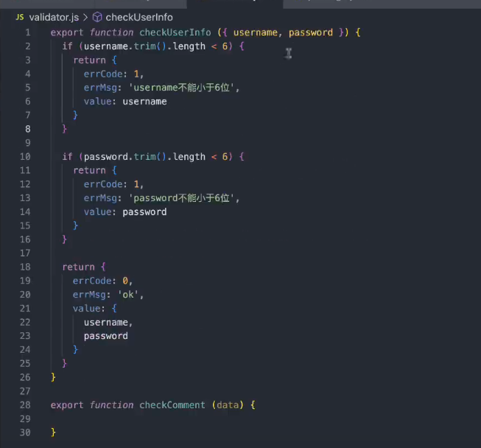Click 'username,' on line 22
The height and width of the screenshot is (448, 481).
tap(108, 323)
